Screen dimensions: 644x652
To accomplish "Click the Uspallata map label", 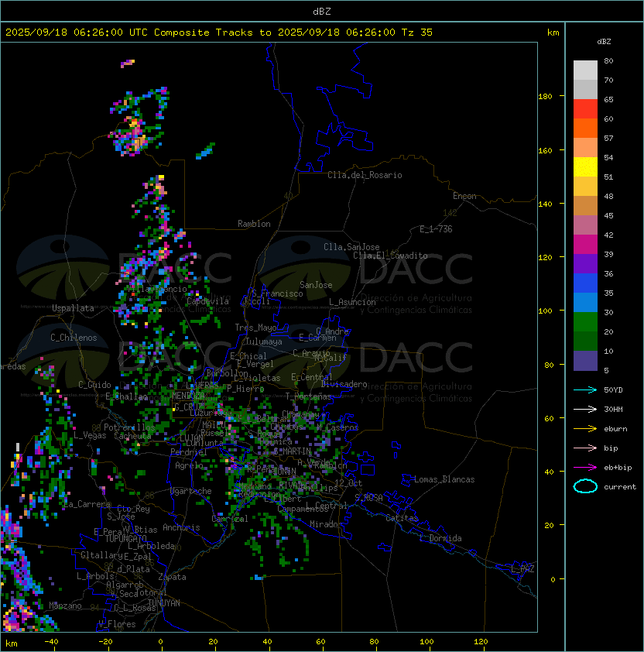I will (73, 308).
